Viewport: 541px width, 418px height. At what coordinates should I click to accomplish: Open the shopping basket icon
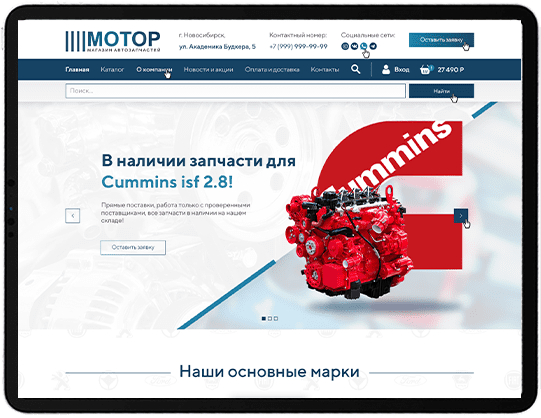click(x=425, y=69)
